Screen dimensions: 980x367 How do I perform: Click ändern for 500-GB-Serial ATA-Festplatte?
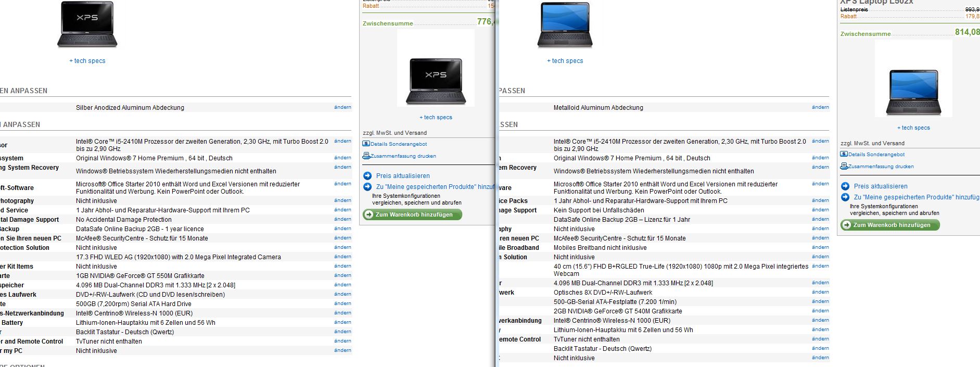[x=820, y=301]
